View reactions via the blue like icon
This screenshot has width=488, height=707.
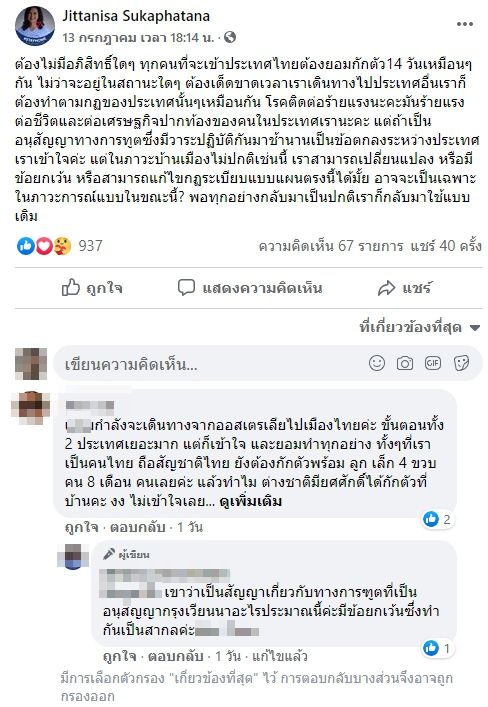tap(26, 246)
